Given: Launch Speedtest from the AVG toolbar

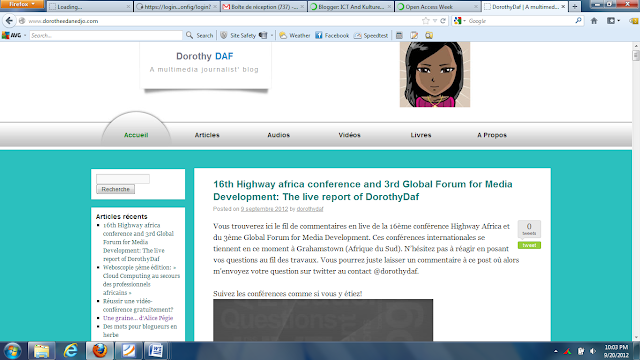Looking at the screenshot, I should tap(371, 36).
